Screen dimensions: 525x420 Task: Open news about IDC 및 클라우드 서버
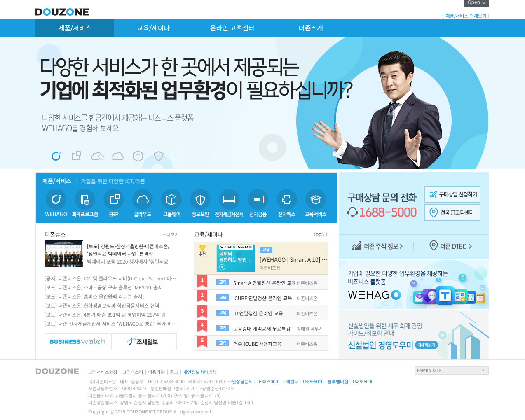(x=110, y=279)
